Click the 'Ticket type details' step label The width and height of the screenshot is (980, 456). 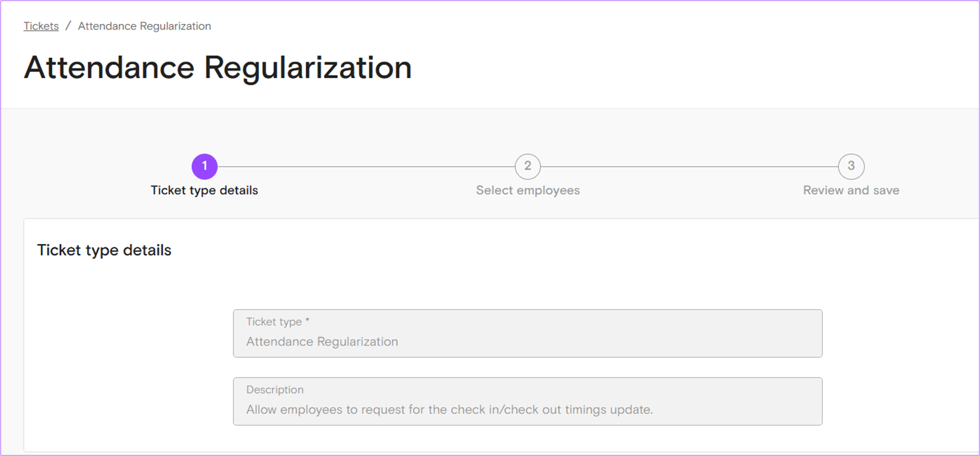tap(204, 190)
